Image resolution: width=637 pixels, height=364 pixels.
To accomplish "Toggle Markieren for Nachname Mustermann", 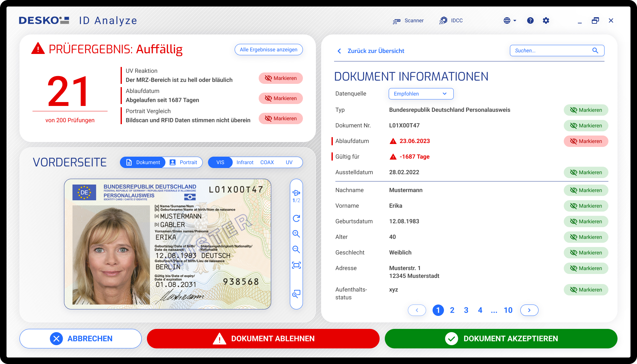I will tap(586, 190).
